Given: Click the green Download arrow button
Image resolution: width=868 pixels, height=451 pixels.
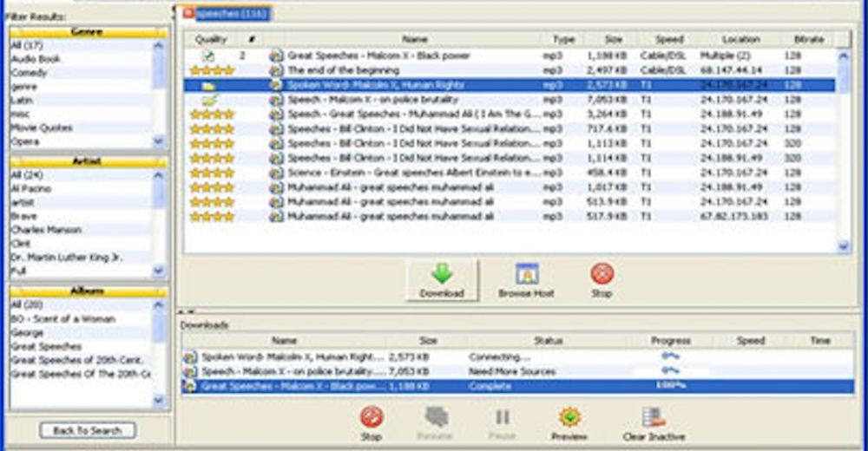Looking at the screenshot, I should click(x=442, y=280).
